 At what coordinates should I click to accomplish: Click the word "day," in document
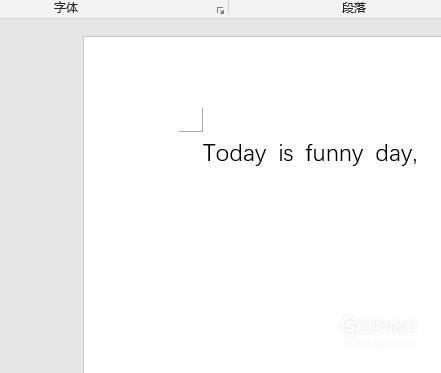coord(396,154)
